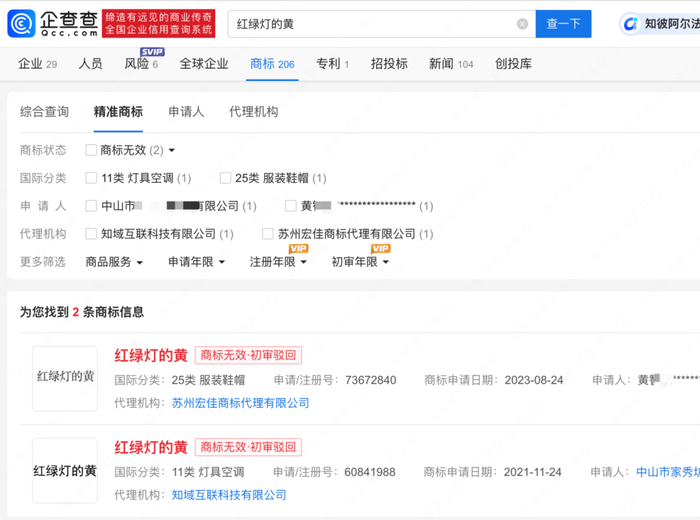Open the 初审年限 dropdown

(x=360, y=262)
